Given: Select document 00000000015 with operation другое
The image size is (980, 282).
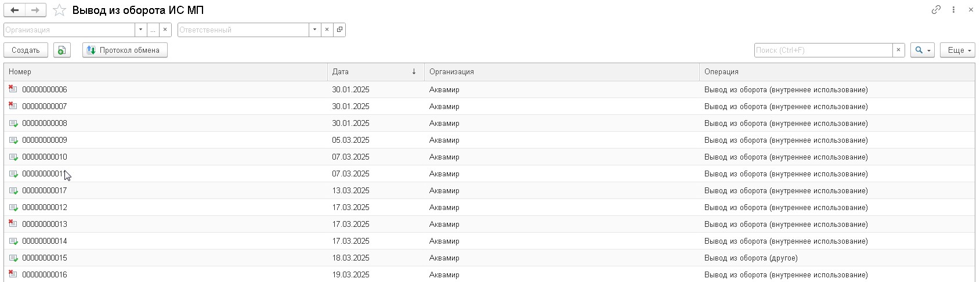Looking at the screenshot, I should pos(45,258).
